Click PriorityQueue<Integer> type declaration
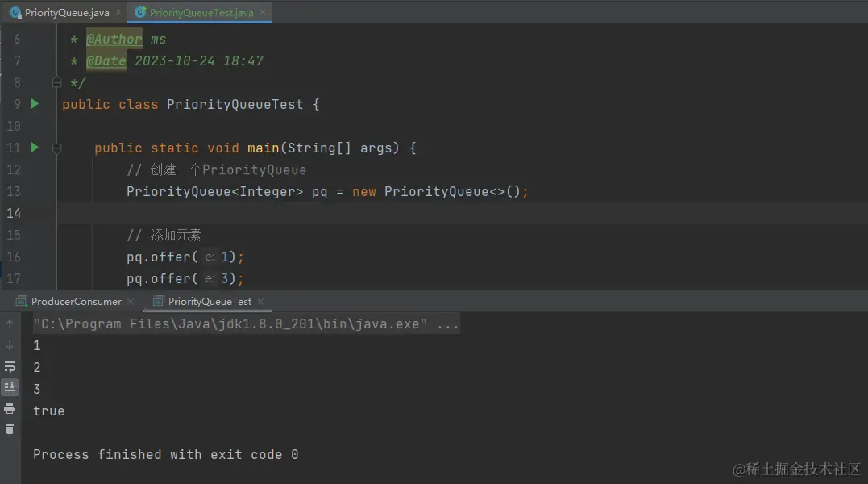The height and width of the screenshot is (484, 868). pos(215,192)
